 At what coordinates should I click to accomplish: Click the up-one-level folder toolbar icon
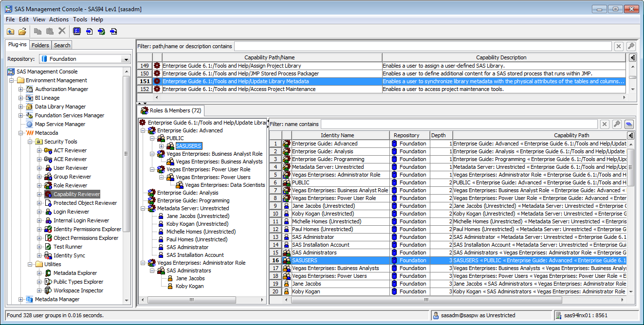click(10, 31)
